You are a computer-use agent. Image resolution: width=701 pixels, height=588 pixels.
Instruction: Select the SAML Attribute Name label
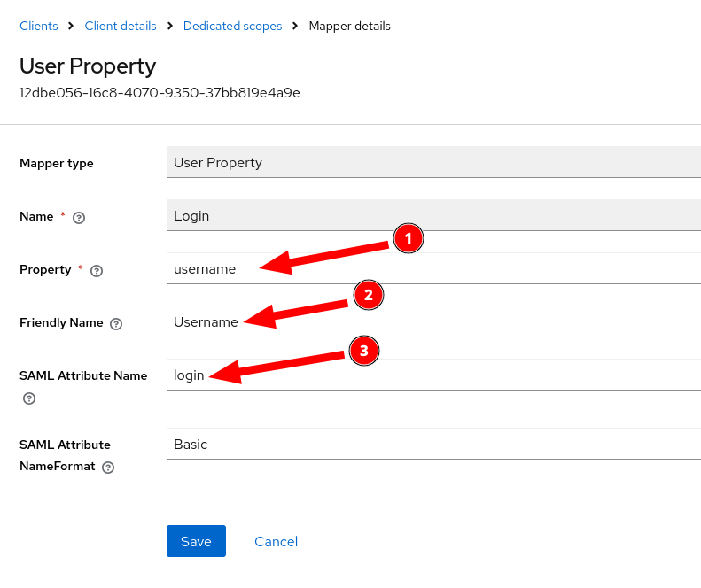click(x=83, y=375)
